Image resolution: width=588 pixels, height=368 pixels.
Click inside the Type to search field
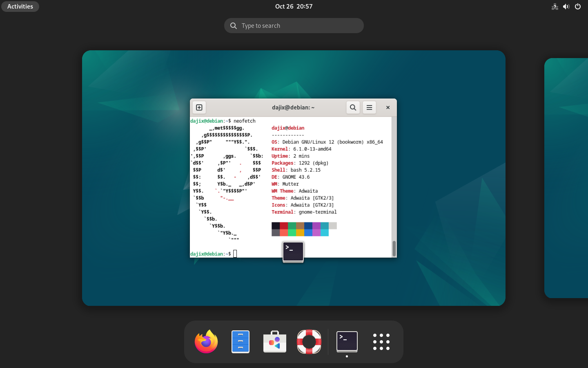(x=294, y=25)
